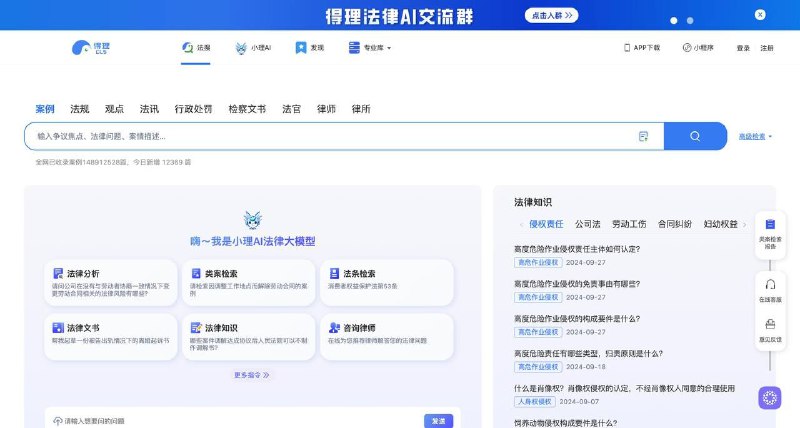800x428 pixels.
Task: Expand the 专业库 dropdown menu
Action: [370, 48]
